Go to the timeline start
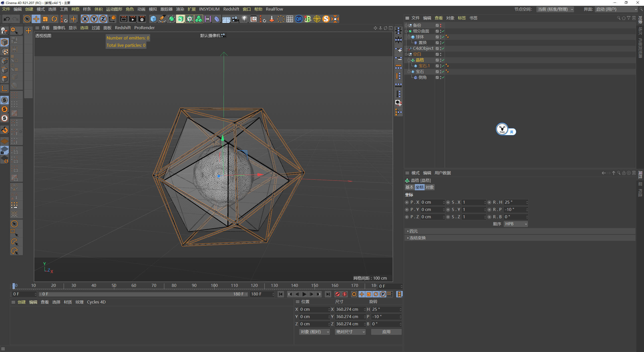The image size is (644, 352). pos(281,294)
